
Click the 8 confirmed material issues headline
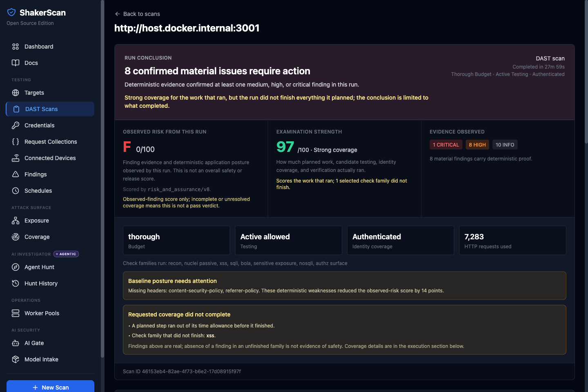click(217, 71)
